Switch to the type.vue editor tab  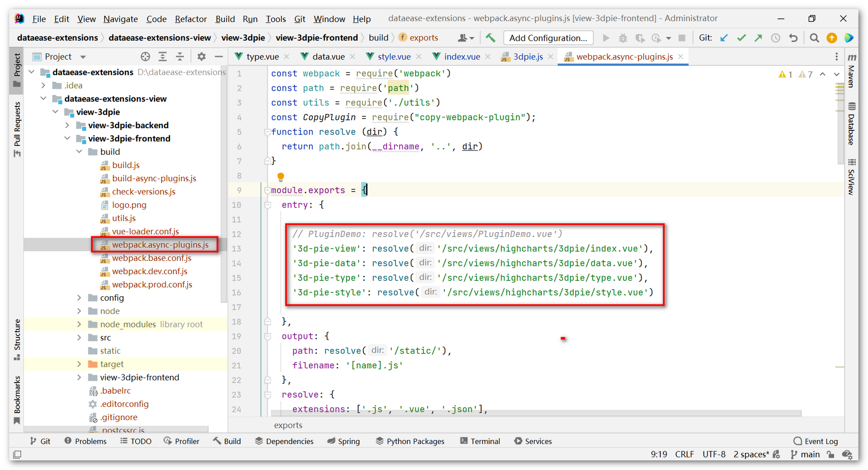point(262,57)
